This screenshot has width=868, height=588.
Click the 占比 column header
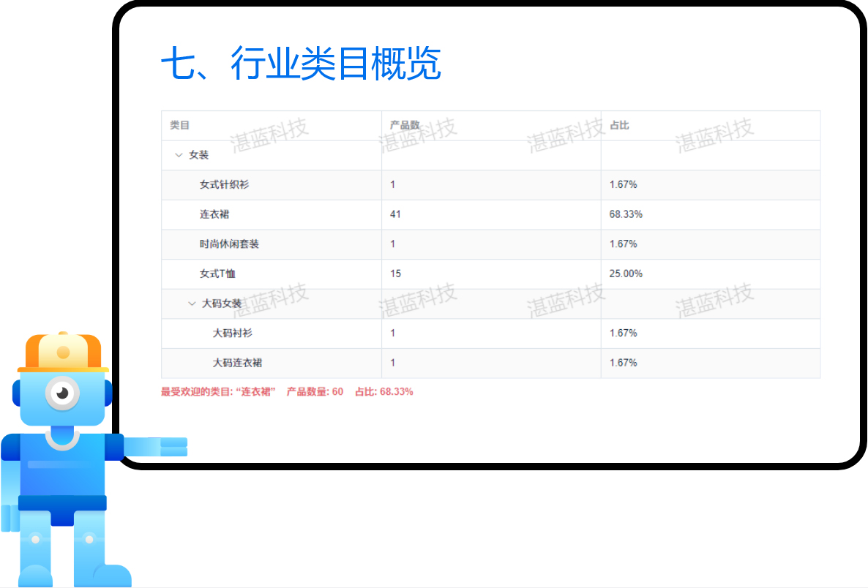tap(619, 126)
